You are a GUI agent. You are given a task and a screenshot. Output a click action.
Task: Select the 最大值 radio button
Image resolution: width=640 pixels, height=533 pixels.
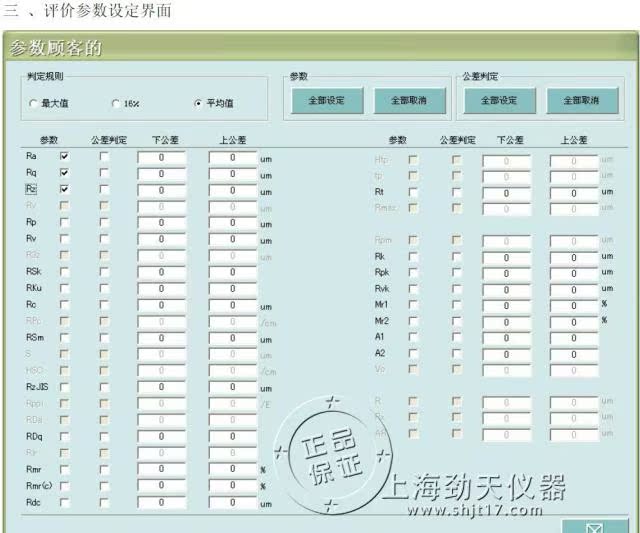(35, 103)
